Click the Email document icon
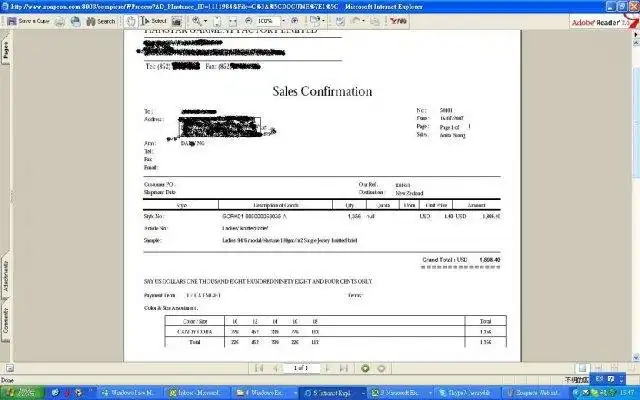640x400 pixels. [76, 21]
